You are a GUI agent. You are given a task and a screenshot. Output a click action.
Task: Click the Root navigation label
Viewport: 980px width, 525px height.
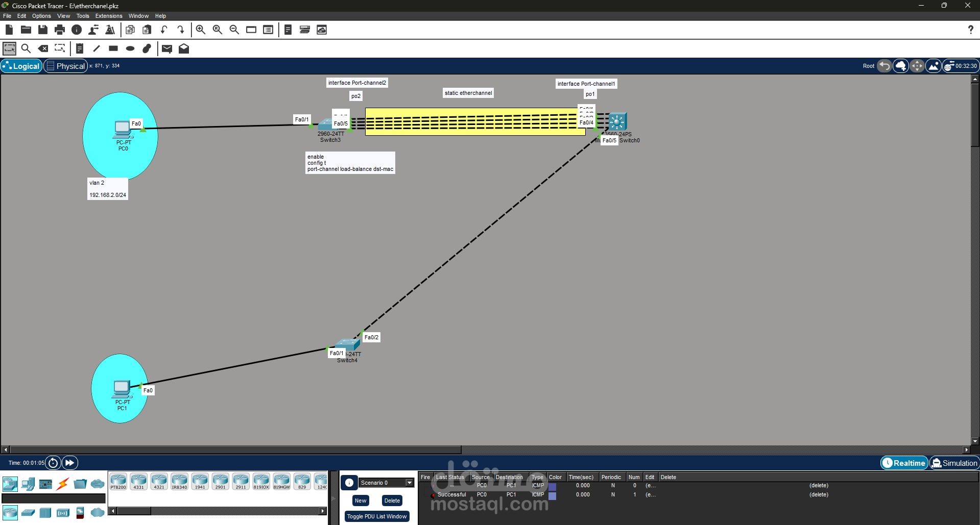868,66
